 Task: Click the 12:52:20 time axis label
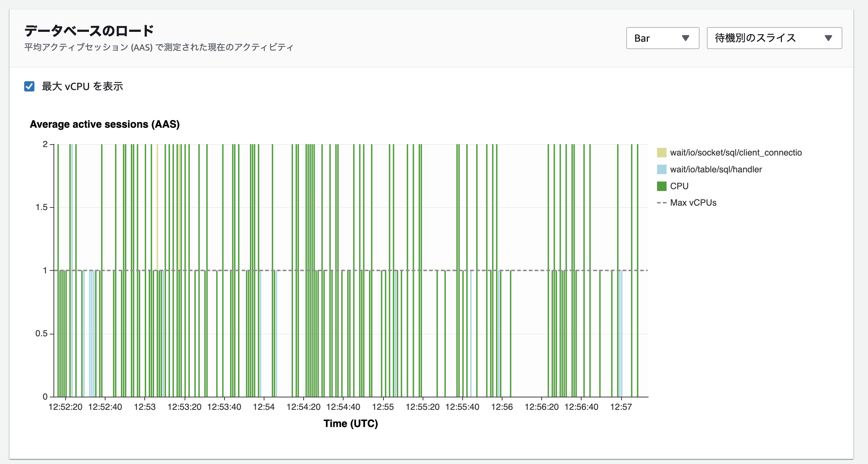click(66, 407)
